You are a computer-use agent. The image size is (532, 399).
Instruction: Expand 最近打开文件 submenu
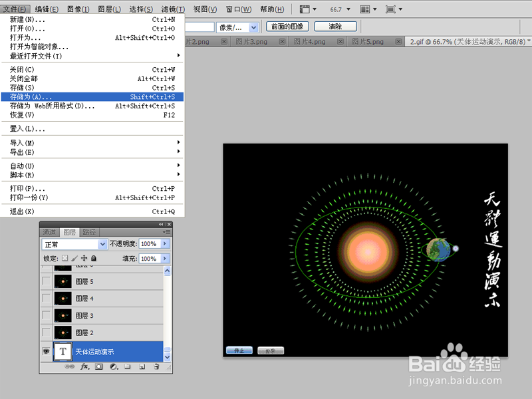point(178,55)
